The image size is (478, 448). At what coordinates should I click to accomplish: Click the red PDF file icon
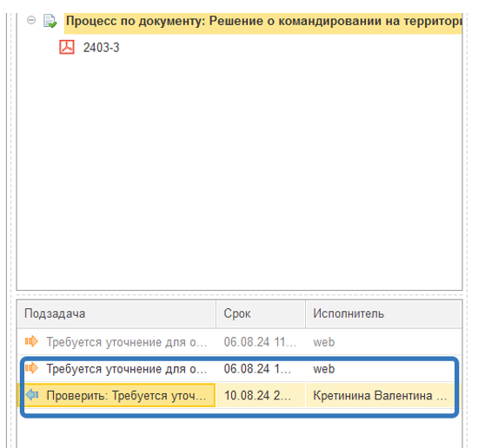[67, 47]
